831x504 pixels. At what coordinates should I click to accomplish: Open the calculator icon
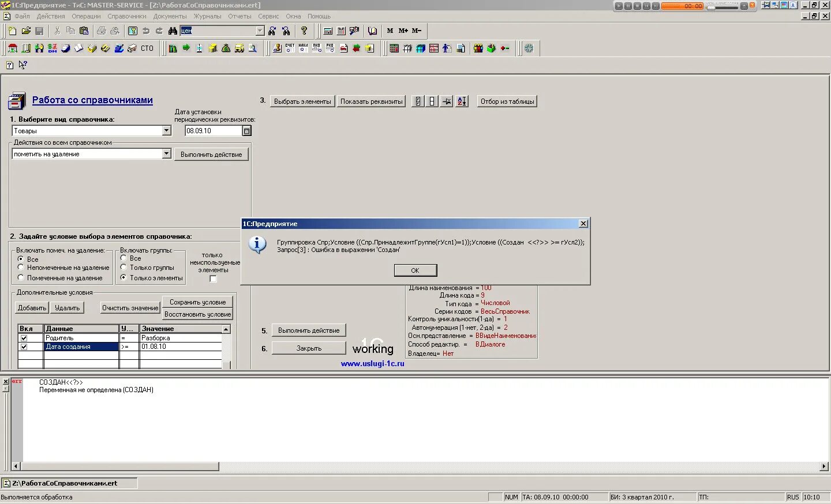(328, 31)
